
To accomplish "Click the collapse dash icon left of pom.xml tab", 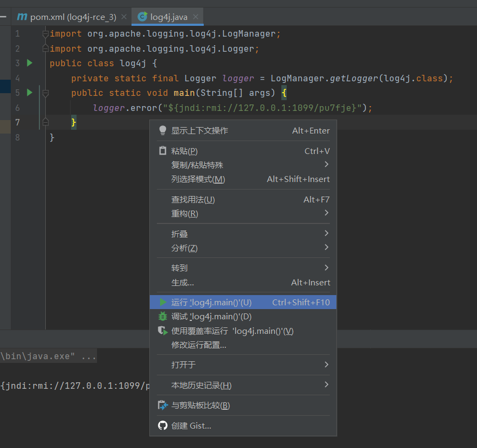I will pos(3,17).
